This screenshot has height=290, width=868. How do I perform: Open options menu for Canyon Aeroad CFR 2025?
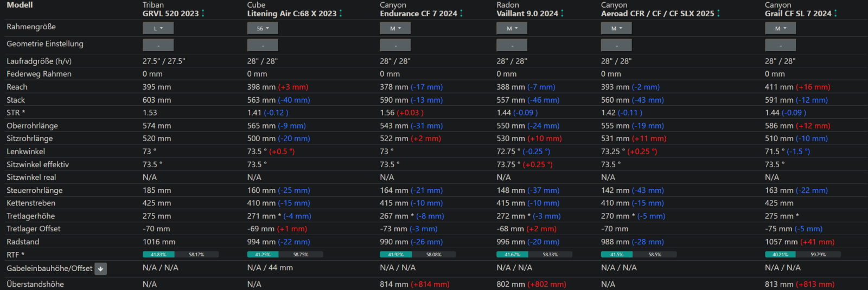coord(718,13)
